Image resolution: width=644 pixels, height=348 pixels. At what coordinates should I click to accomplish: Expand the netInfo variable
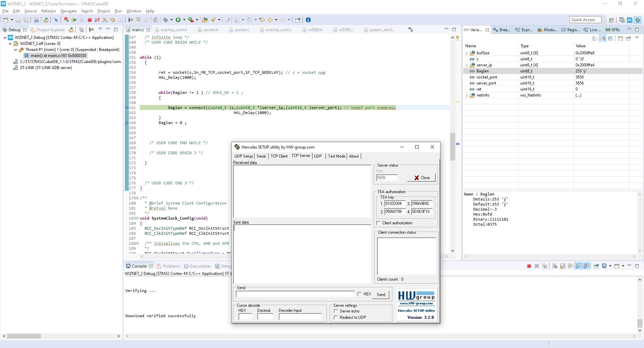pos(467,95)
